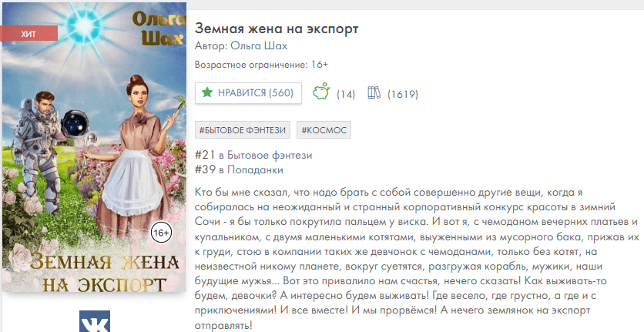
Task: Click the green piggy bank icon
Action: (x=321, y=91)
